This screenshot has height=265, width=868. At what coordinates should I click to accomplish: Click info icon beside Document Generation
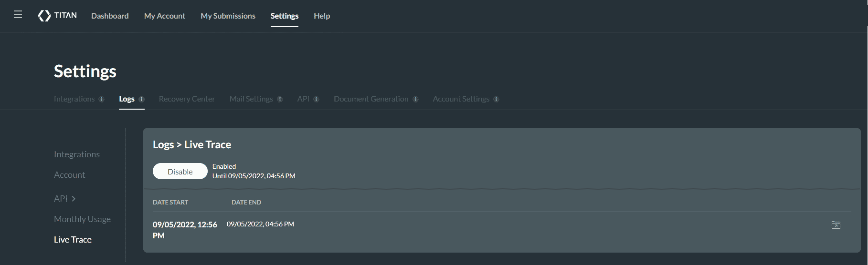click(x=415, y=99)
